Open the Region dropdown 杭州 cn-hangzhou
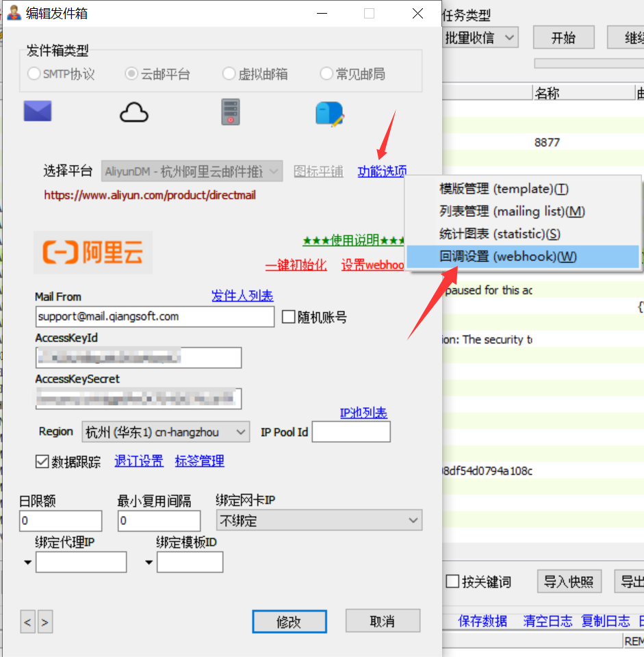 [x=166, y=432]
